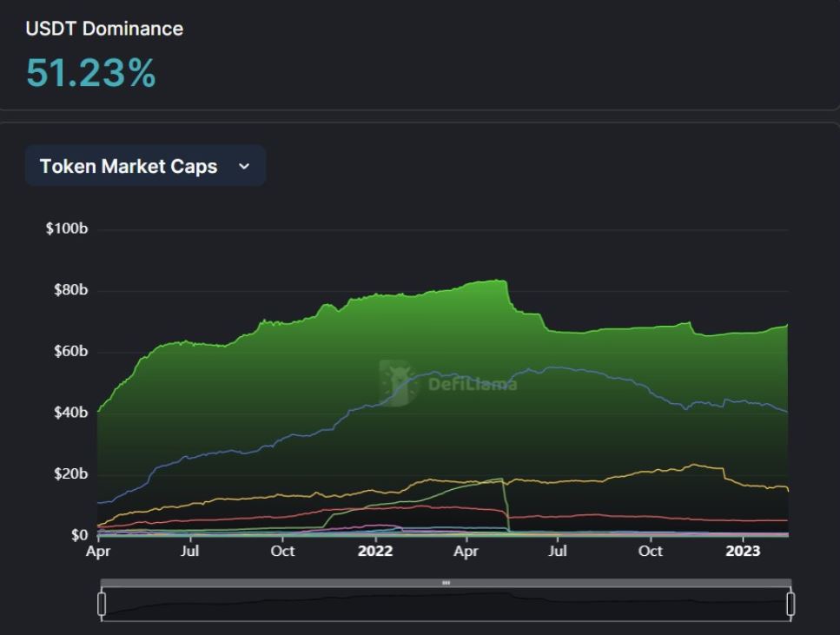Click the right handle of range slider
This screenshot has height=635, width=840.
click(790, 604)
